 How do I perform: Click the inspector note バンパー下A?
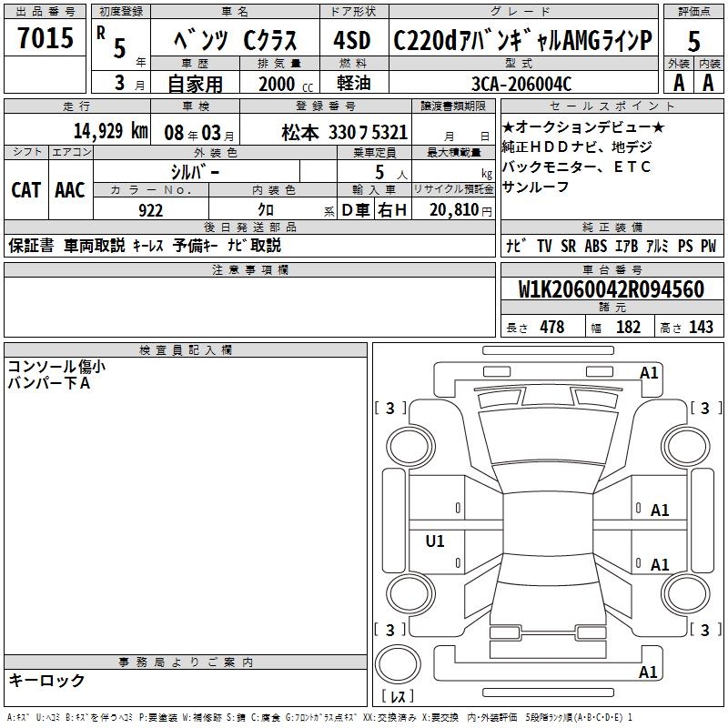point(49,382)
